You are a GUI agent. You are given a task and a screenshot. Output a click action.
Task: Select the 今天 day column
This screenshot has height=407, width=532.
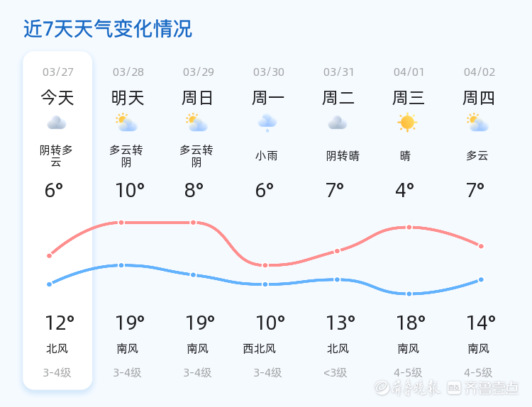click(57, 220)
